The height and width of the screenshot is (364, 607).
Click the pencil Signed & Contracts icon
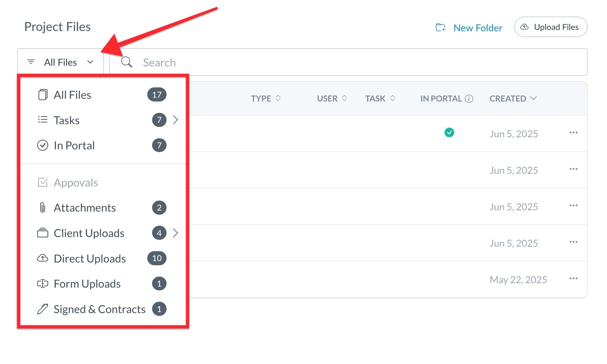point(42,309)
